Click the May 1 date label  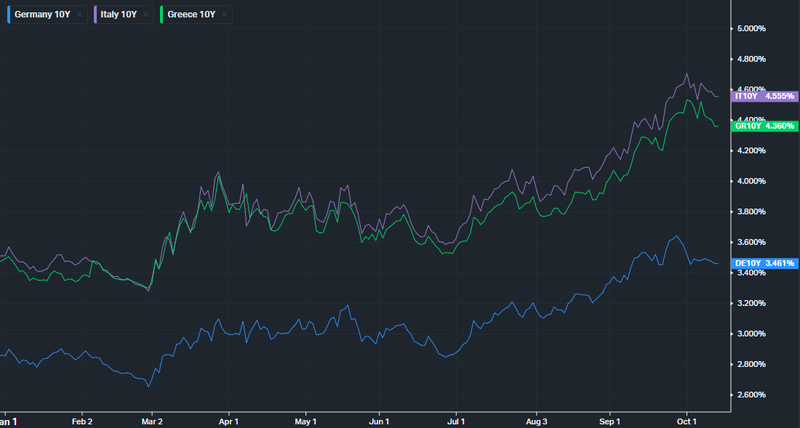click(x=306, y=421)
